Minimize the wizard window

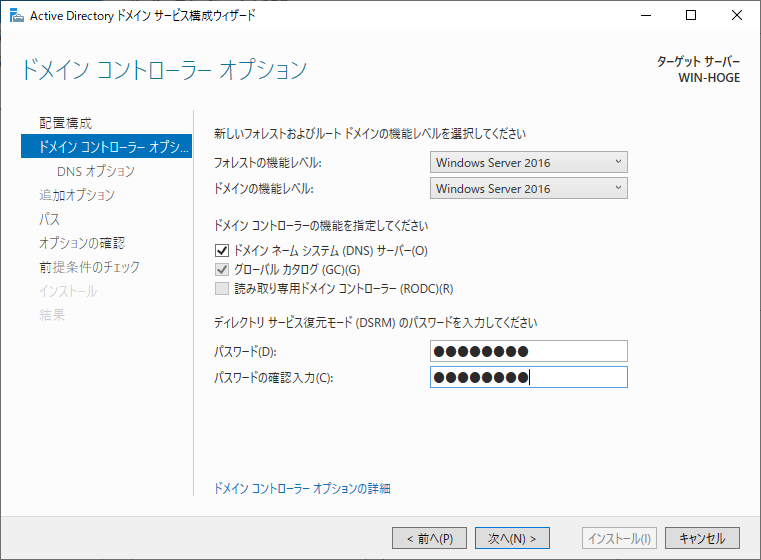pos(646,16)
